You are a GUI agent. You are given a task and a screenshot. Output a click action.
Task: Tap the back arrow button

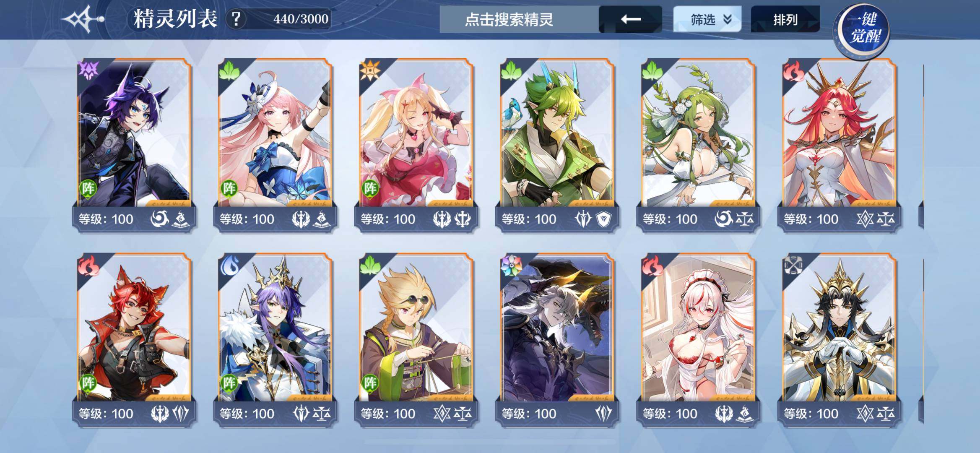point(630,19)
